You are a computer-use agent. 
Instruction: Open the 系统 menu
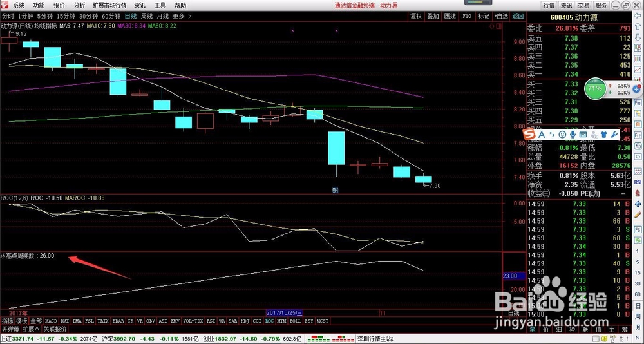18,5
